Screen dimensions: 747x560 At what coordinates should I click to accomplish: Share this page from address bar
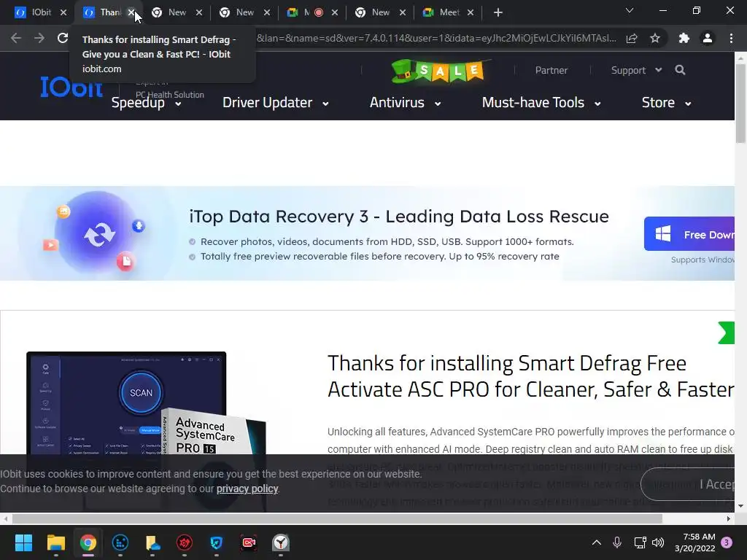[632, 38]
